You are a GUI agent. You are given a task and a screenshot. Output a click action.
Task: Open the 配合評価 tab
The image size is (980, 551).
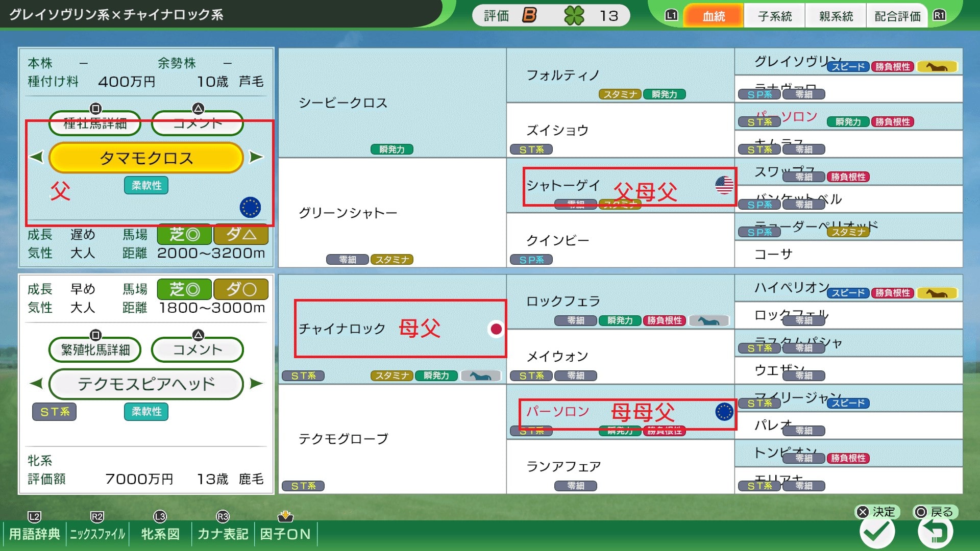897,16
